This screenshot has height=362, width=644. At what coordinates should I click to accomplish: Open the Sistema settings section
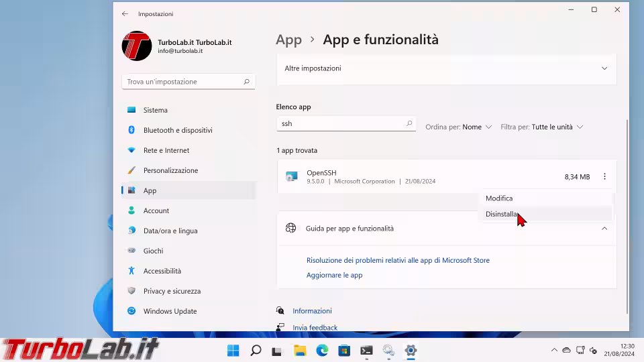pos(155,110)
